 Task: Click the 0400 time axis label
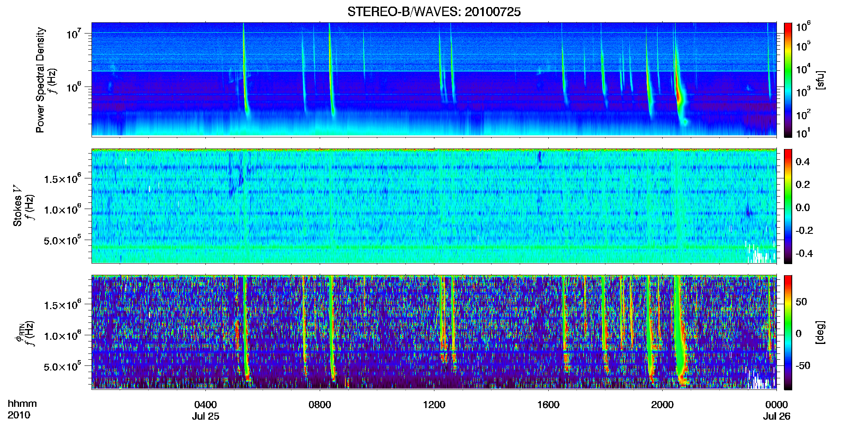coord(205,404)
